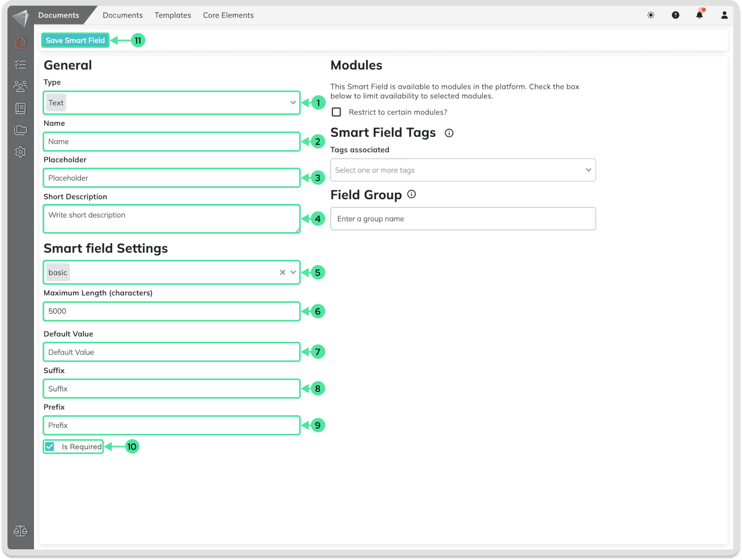
Task: Expand the basic settings dropdown arrow
Action: tap(293, 273)
